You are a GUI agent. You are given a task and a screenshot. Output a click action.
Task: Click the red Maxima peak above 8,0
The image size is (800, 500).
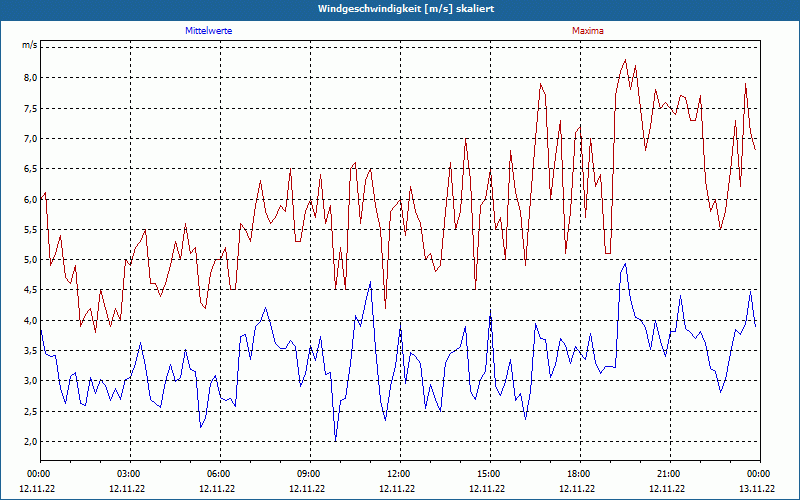coord(625,60)
